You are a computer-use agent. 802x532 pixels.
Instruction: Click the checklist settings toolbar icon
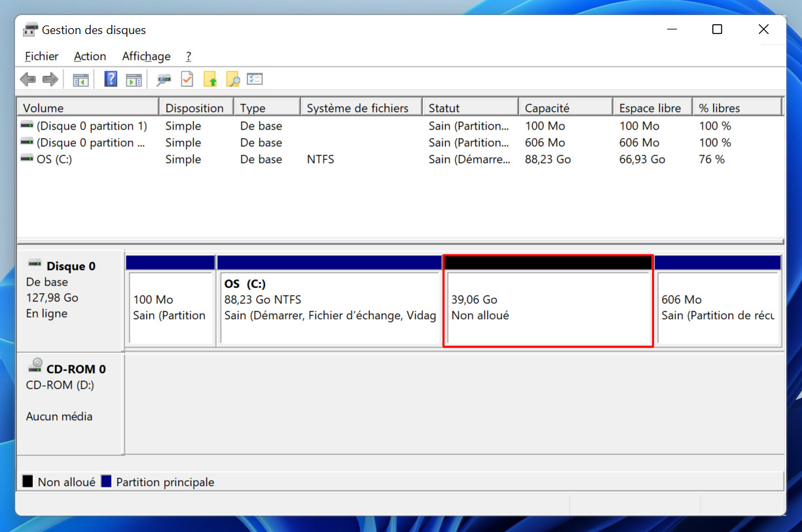coord(255,79)
